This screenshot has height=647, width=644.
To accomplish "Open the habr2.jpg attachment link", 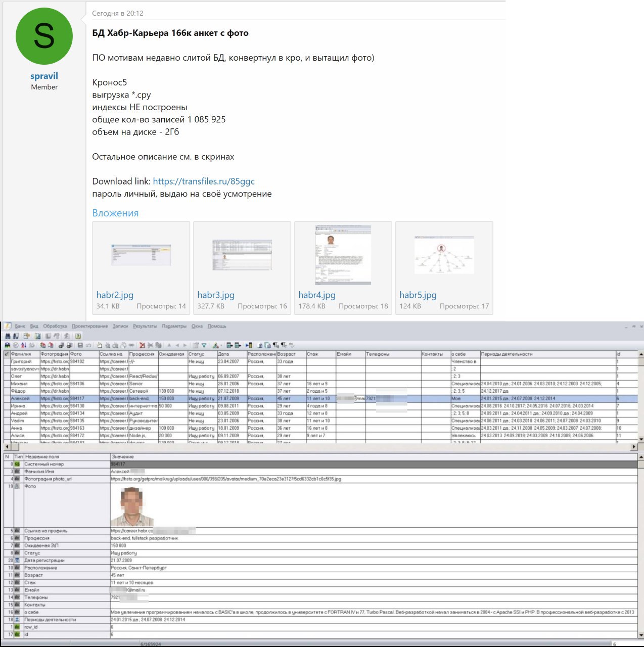I will (115, 295).
